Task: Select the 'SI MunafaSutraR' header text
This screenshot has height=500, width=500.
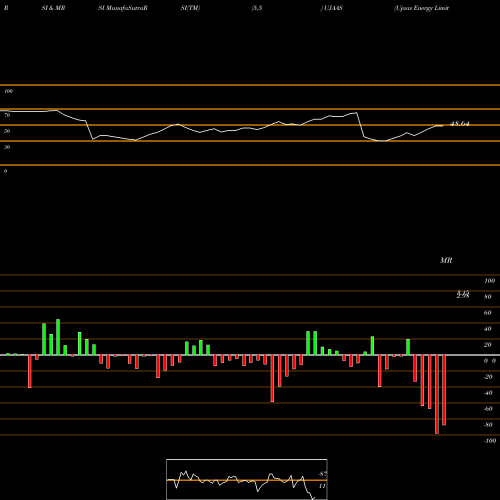Action: tap(123, 8)
